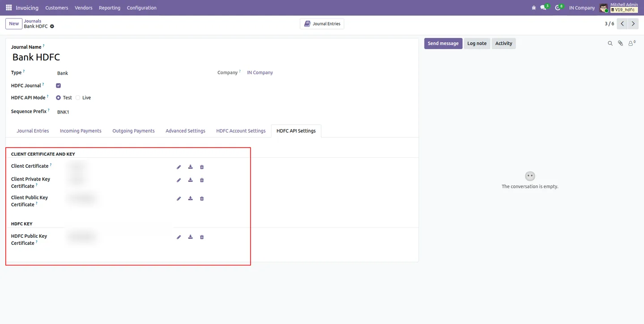The image size is (644, 324).
Task: Delete the Client Certificate file
Action: tap(202, 167)
